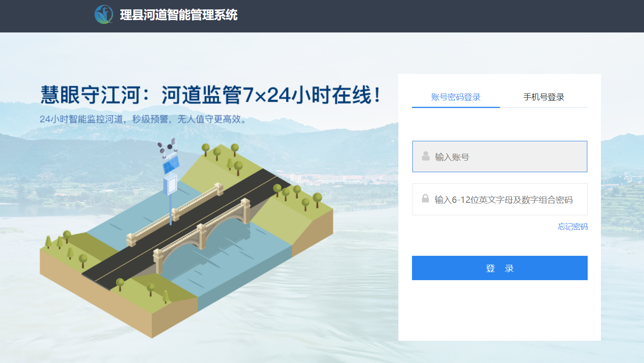Click the system logo icon in header
The image size is (644, 363).
pyautogui.click(x=104, y=15)
